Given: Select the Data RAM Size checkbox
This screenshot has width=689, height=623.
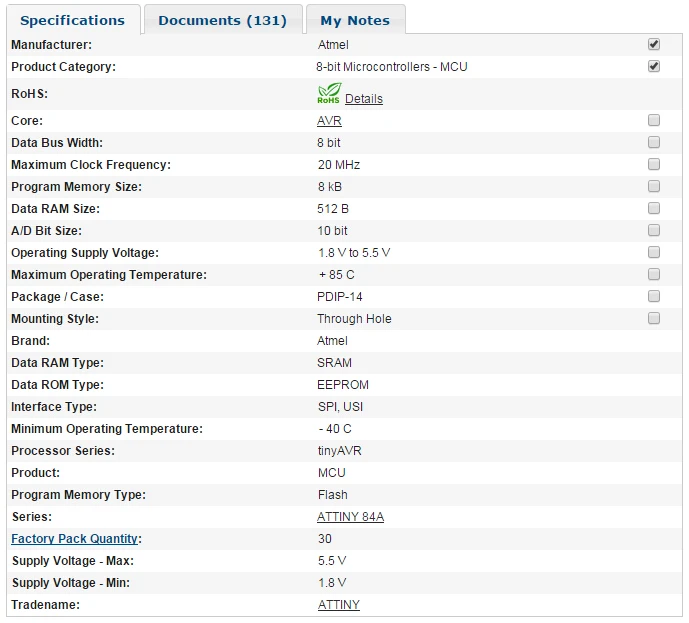Looking at the screenshot, I should point(654,208).
